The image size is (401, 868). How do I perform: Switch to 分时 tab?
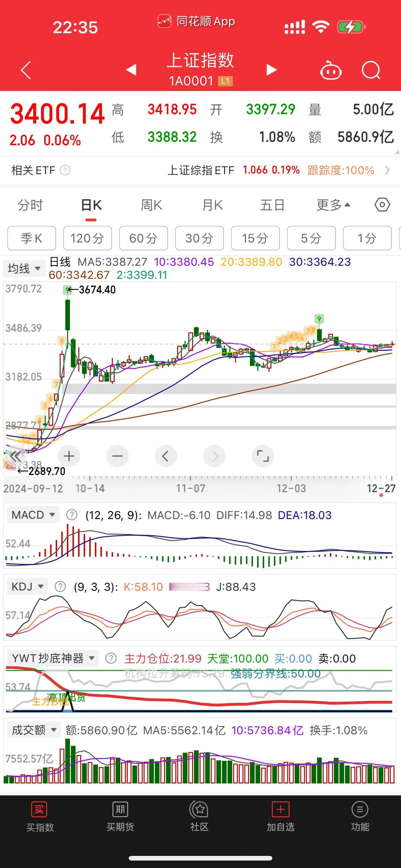[x=30, y=205]
